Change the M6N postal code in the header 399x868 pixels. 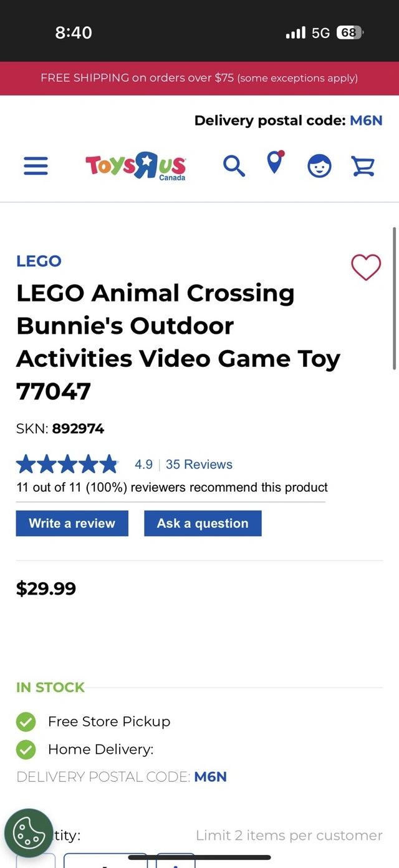click(x=366, y=120)
